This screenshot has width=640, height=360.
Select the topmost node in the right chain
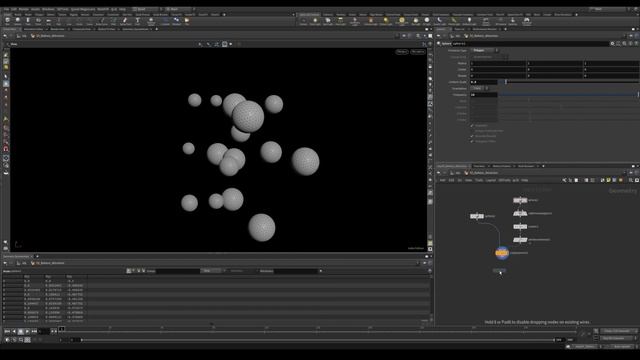click(520, 200)
